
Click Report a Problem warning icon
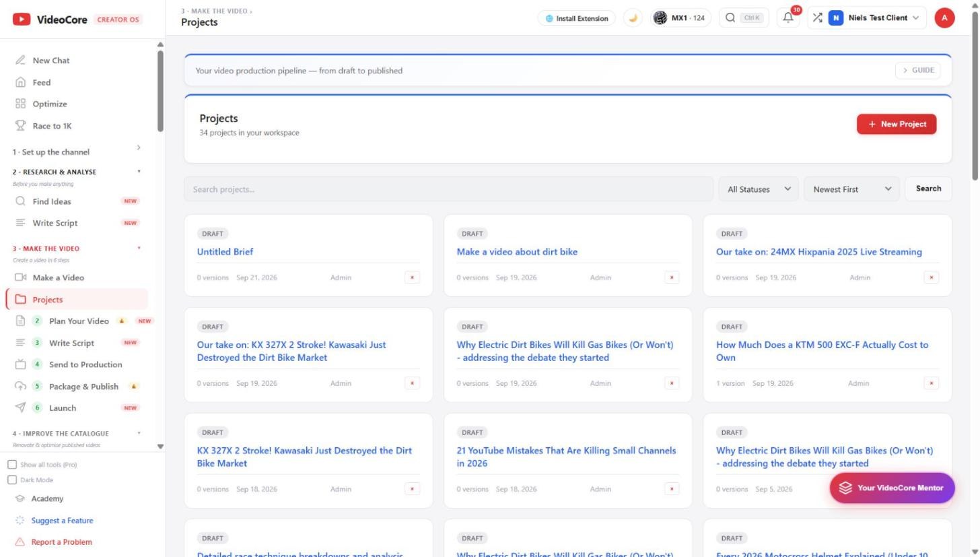coord(20,542)
